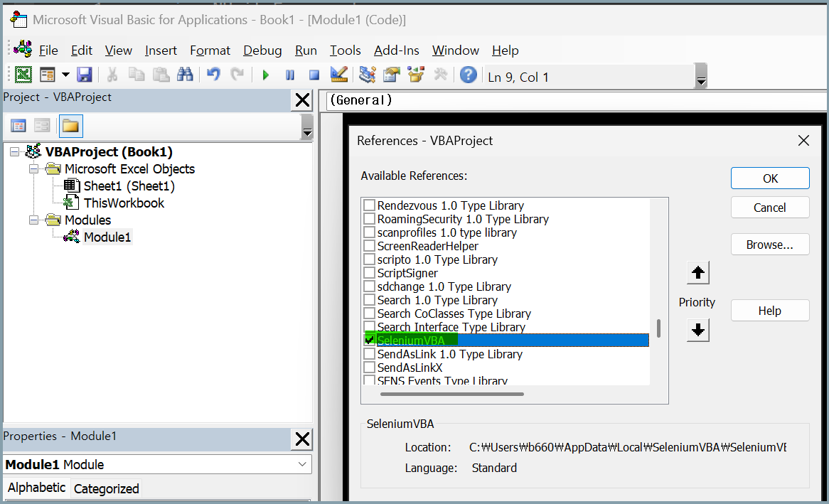
Task: Check RoamingSecurity 1.0 Type Library
Action: pos(370,219)
